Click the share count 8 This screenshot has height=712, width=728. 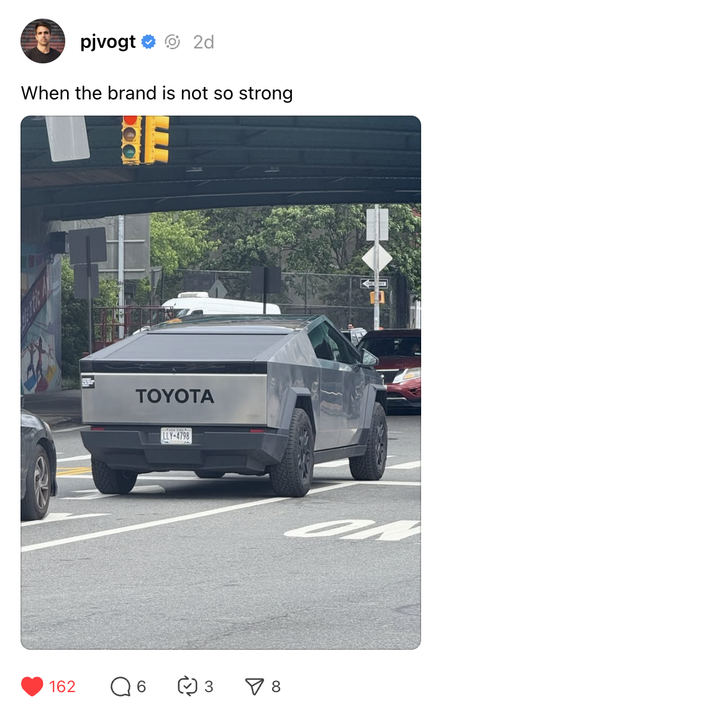(276, 687)
